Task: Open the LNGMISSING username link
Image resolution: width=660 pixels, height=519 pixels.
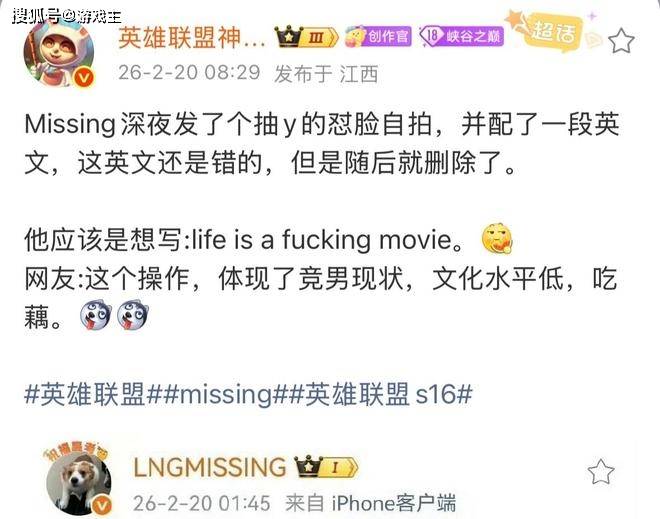Action: (210, 467)
